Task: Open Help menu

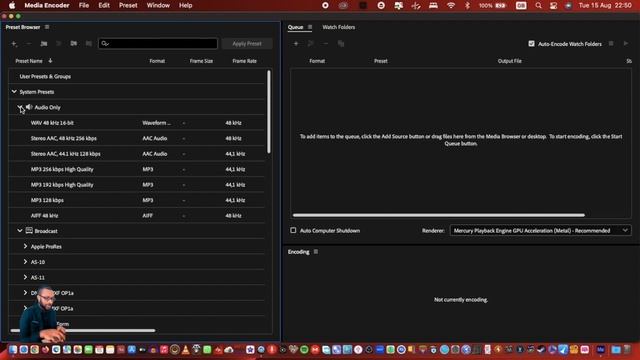Action: 185,5
